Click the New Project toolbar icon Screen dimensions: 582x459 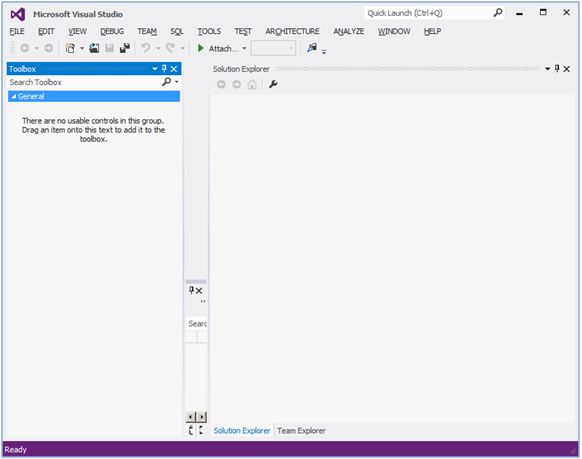click(70, 48)
